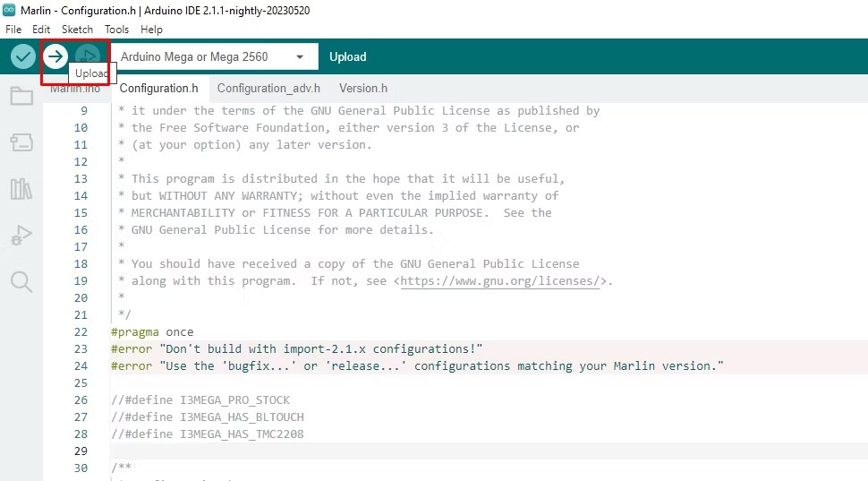
Task: Start debugging with the Debug toolbar icon
Action: (88, 56)
